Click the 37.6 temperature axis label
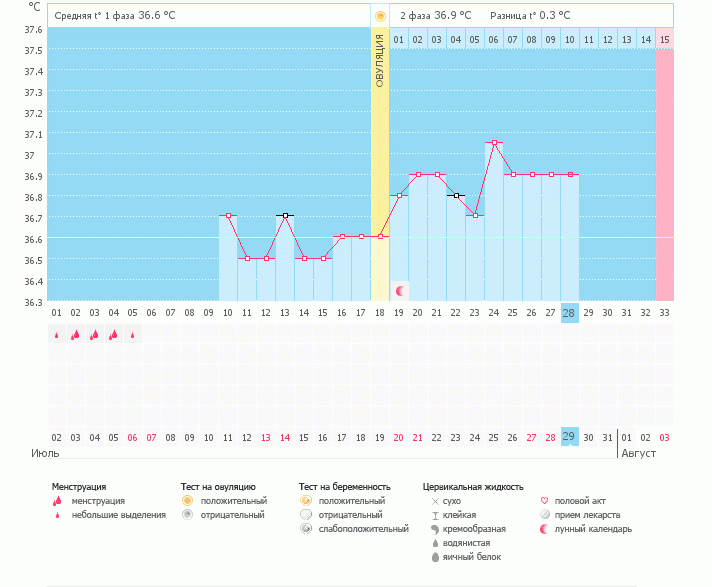712x587 pixels. point(33,30)
